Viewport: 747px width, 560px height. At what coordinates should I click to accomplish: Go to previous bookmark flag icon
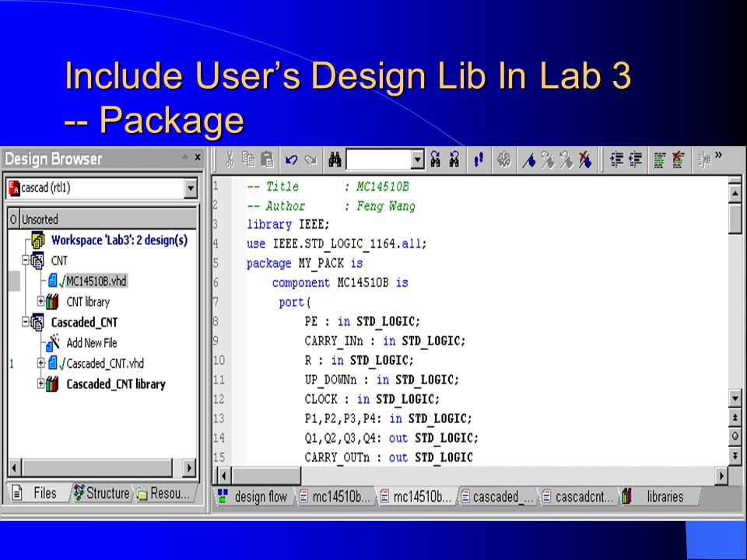pyautogui.click(x=566, y=160)
